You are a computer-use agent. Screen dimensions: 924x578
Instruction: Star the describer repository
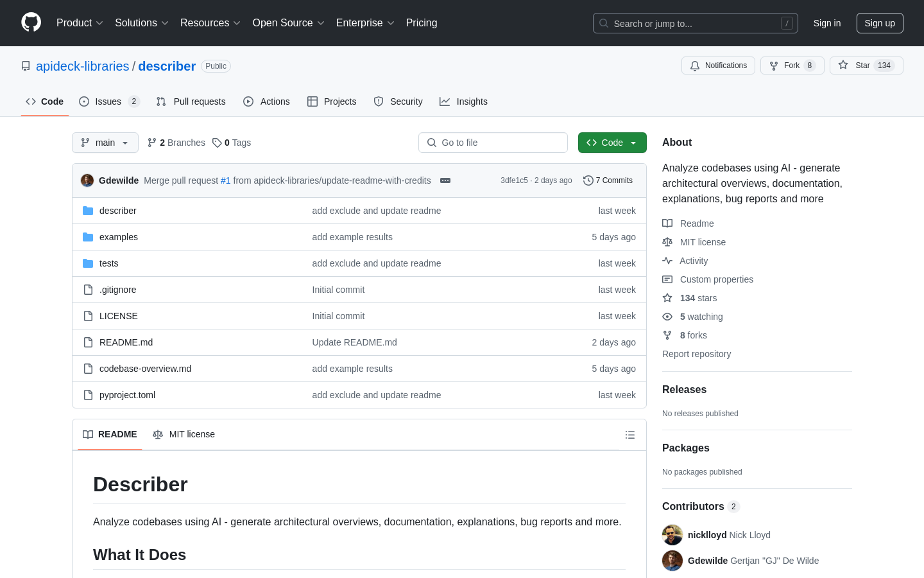tap(866, 66)
